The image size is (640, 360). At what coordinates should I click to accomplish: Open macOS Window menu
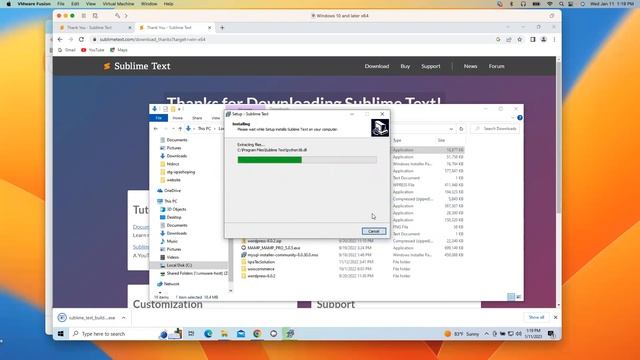click(149, 4)
